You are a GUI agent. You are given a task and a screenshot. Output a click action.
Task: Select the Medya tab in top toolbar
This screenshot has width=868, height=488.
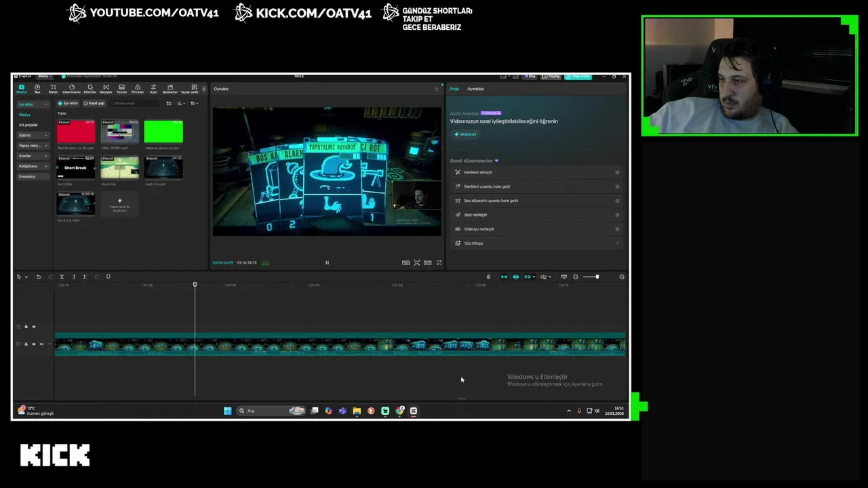22,89
